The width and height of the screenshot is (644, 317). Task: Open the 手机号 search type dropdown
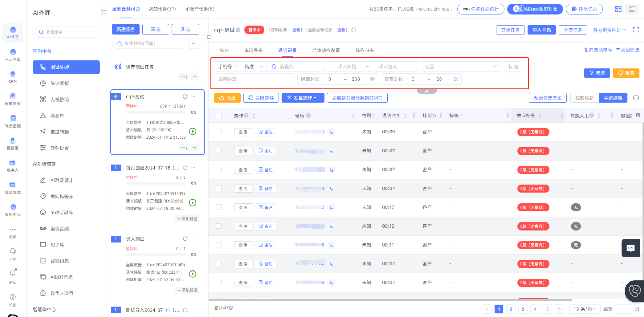pos(227,67)
